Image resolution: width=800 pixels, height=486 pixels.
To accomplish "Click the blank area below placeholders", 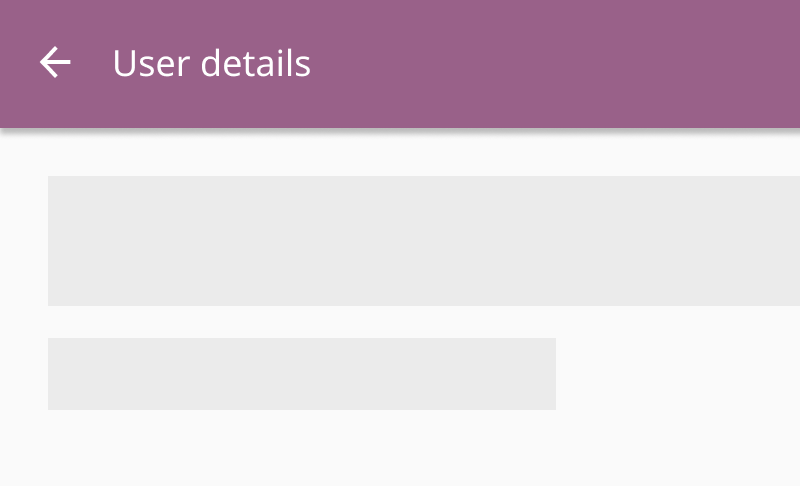I will pyautogui.click(x=400, y=450).
